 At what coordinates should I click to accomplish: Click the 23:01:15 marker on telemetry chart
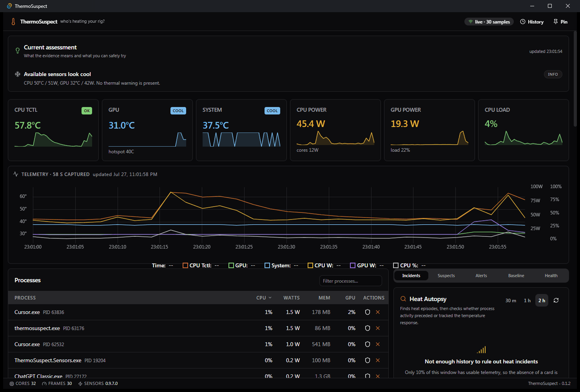tap(159, 247)
